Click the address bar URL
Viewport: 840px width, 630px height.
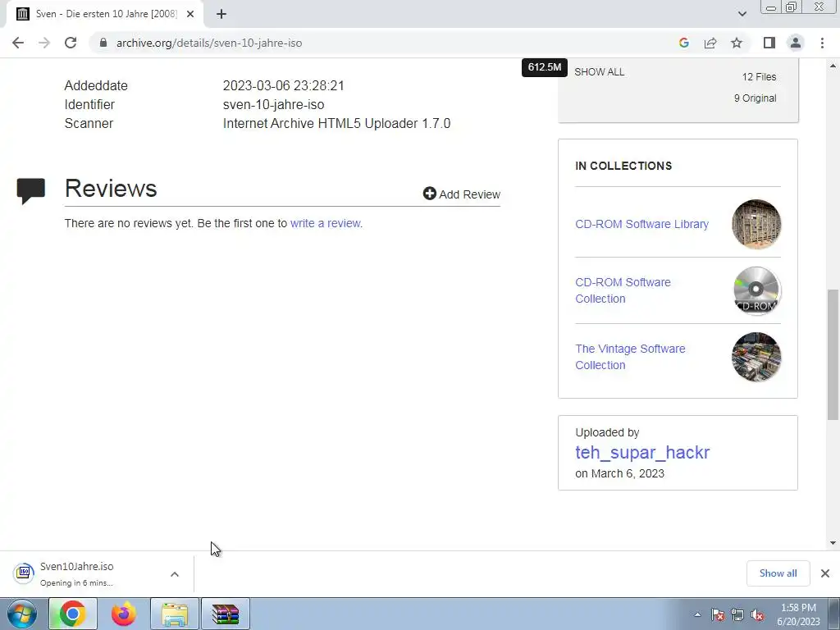click(209, 43)
